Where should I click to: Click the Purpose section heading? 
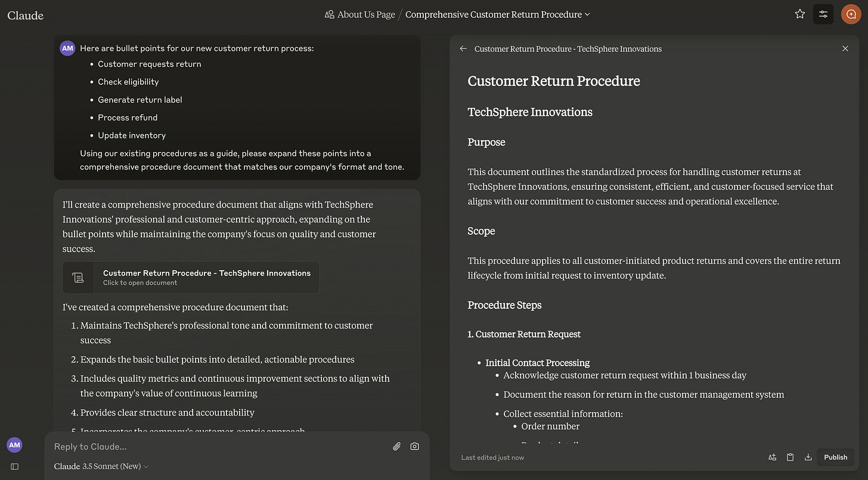point(486,143)
